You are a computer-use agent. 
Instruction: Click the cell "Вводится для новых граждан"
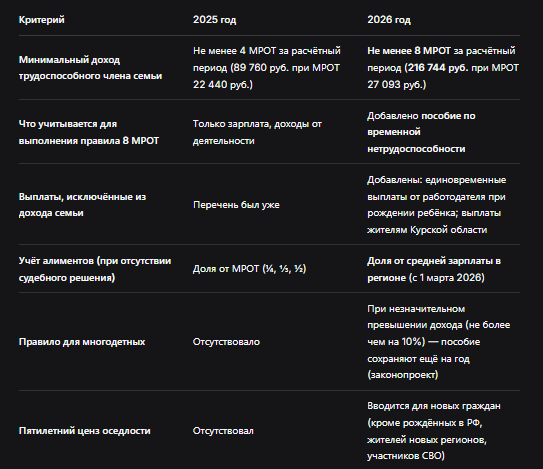(x=434, y=431)
